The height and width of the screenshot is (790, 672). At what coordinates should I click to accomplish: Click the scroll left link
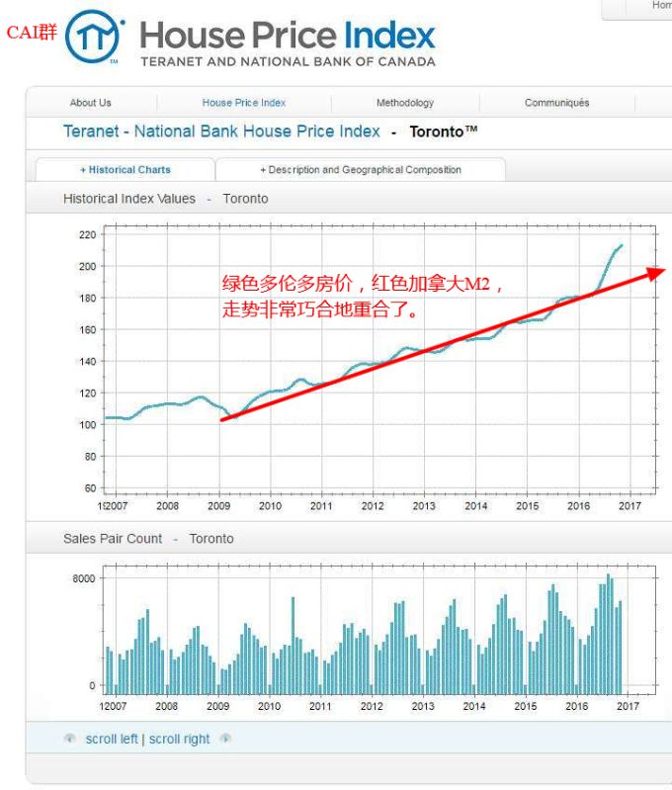click(112, 740)
